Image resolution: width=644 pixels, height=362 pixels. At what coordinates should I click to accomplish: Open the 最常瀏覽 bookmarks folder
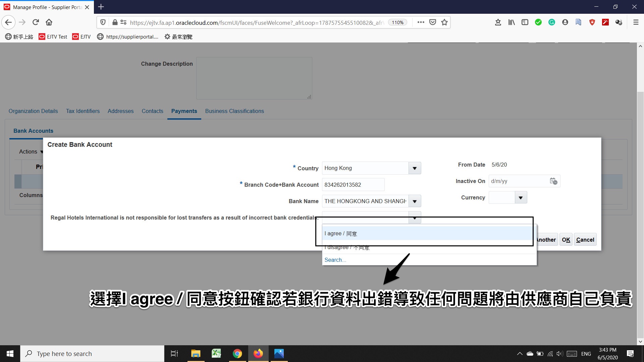pos(178,37)
